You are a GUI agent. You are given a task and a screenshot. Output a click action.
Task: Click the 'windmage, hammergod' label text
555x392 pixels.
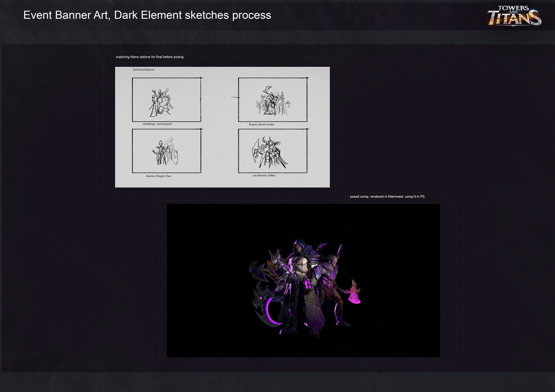tap(157, 124)
